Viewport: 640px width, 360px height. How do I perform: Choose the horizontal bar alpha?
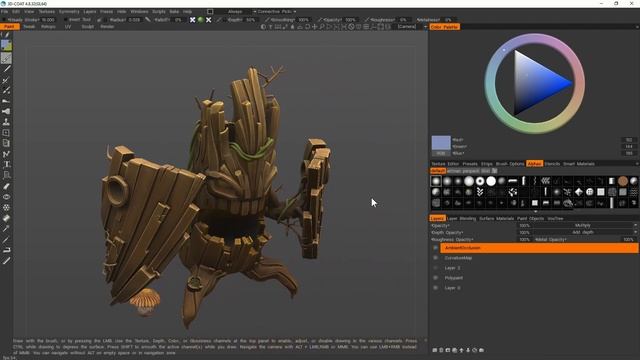tap(513, 181)
